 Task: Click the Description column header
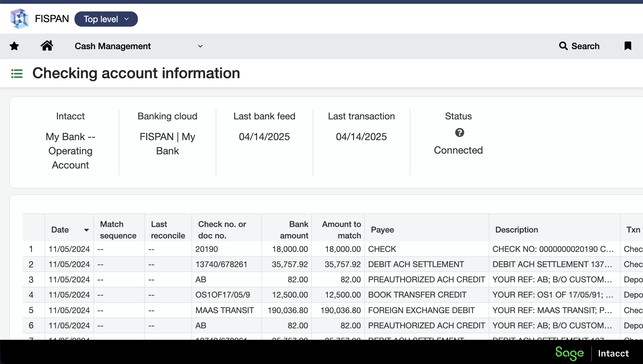517,230
